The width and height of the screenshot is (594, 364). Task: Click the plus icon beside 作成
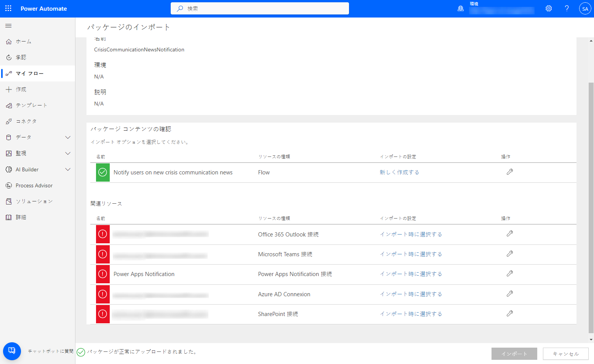click(9, 89)
